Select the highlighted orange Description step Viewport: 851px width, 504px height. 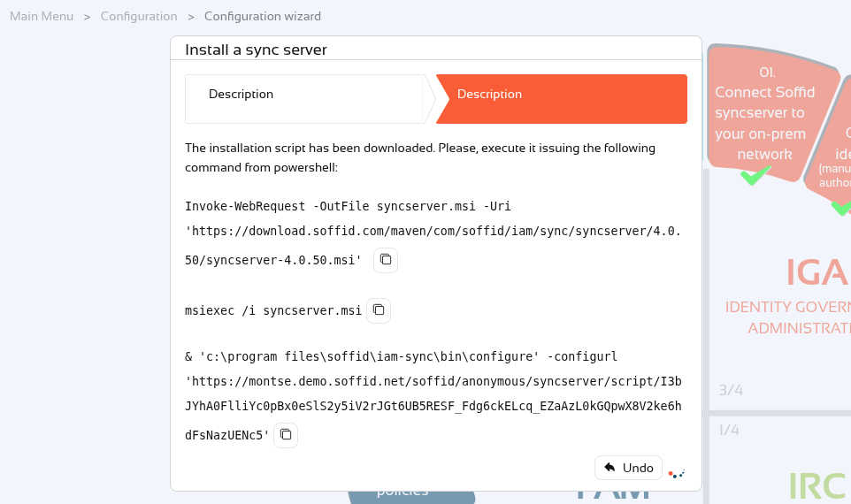coord(561,99)
